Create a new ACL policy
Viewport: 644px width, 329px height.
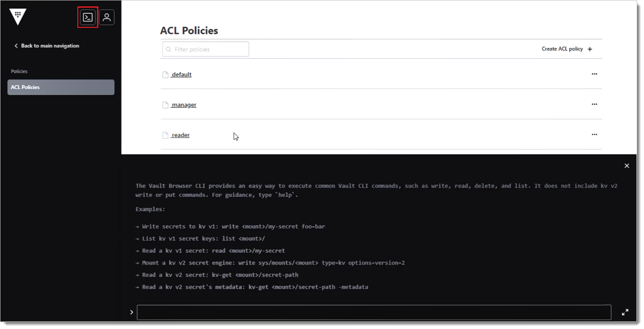coord(567,49)
